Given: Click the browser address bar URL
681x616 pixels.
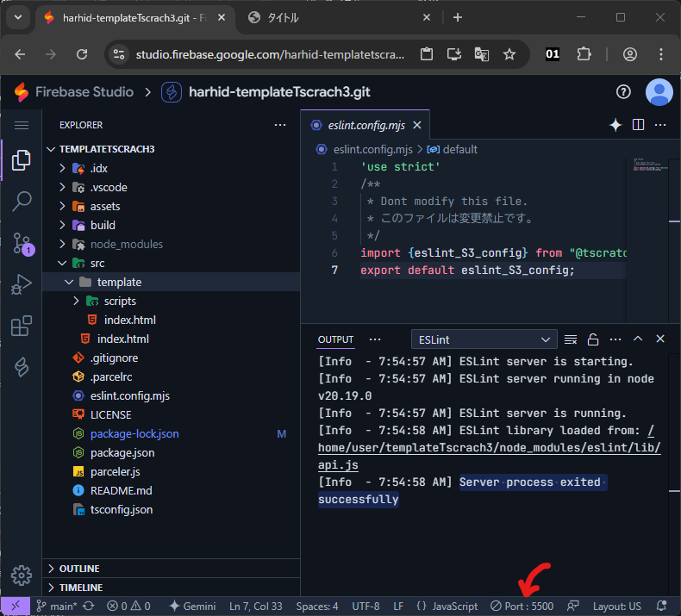Looking at the screenshot, I should 270,54.
